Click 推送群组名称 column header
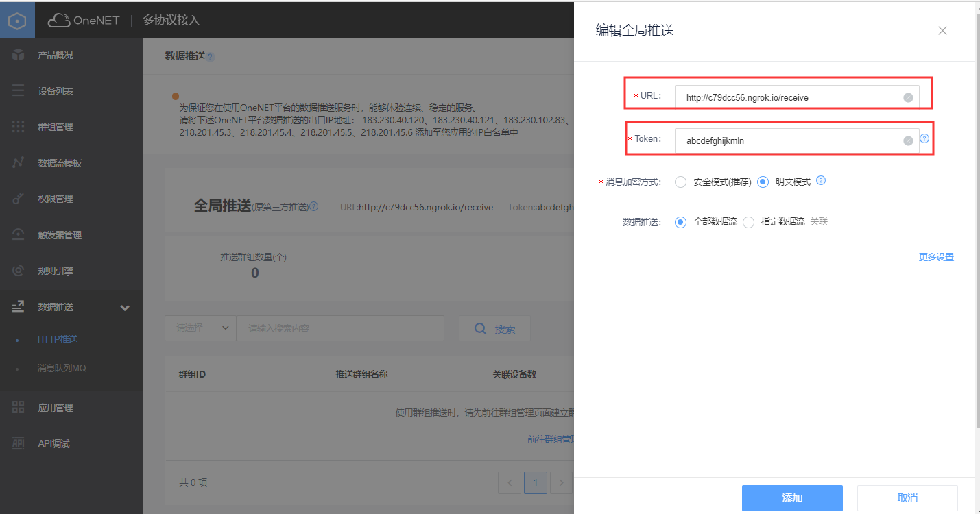 361,374
